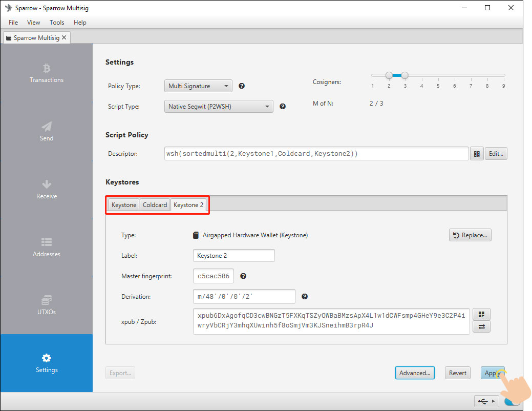Viewport: 532px width, 411px height.
Task: Click the Replace... button
Action: pyautogui.click(x=470, y=235)
